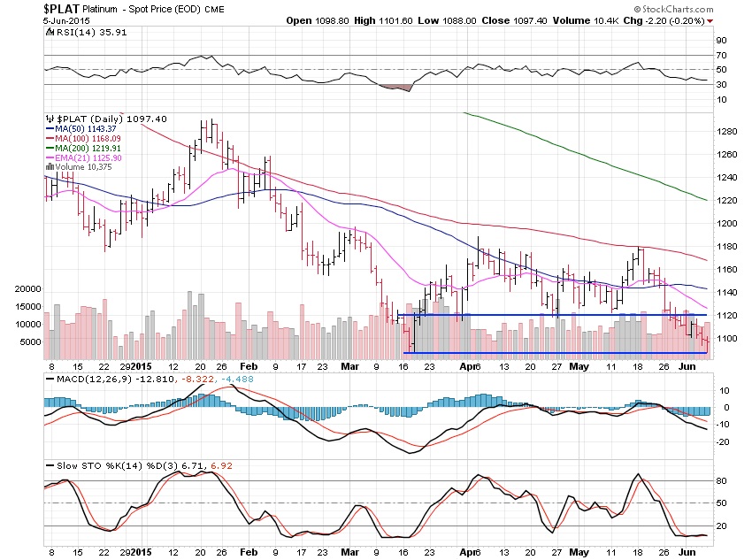Screen dimensions: 752x560
Task: Click the 1120 price axis label
Action: click(727, 316)
